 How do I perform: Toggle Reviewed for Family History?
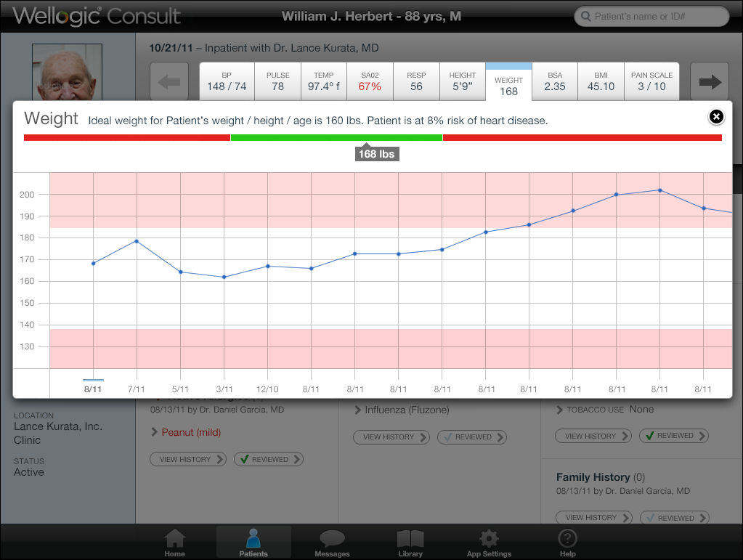(675, 518)
